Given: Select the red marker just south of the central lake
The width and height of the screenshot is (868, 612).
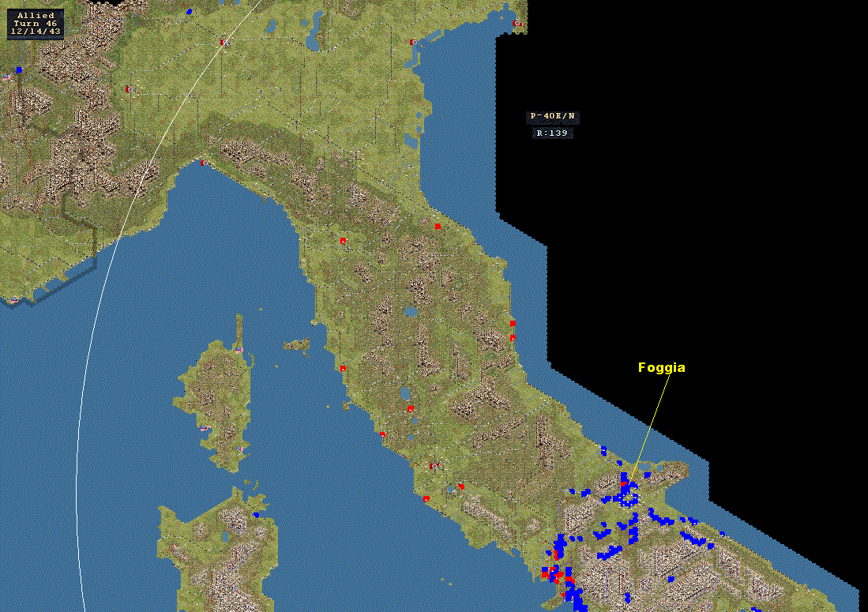Looking at the screenshot, I should [x=410, y=409].
